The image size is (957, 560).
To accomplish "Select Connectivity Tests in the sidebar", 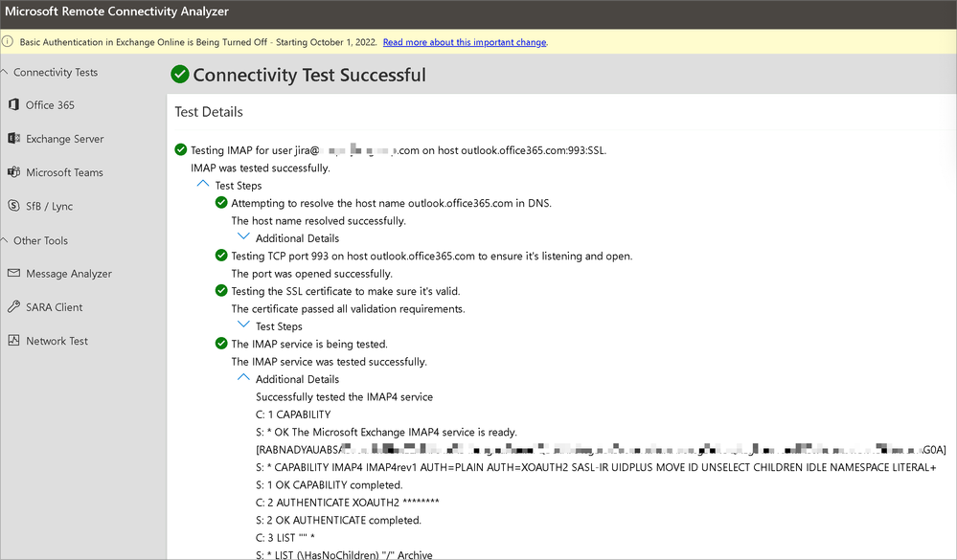I will click(56, 72).
